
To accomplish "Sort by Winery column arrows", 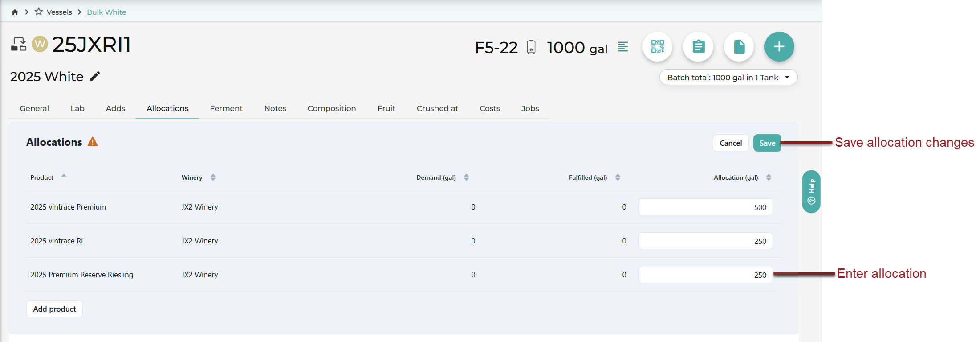I will (213, 177).
